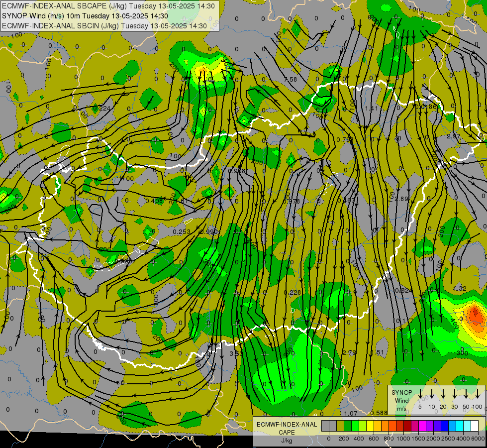Click the SYNOP Wind 10m title line
The image size is (487, 448).
pyautogui.click(x=85, y=16)
